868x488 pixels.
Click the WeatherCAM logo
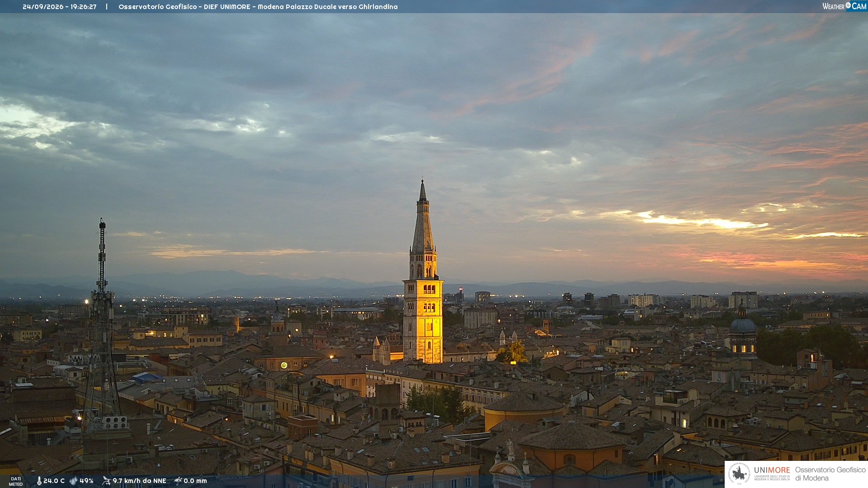click(x=844, y=6)
